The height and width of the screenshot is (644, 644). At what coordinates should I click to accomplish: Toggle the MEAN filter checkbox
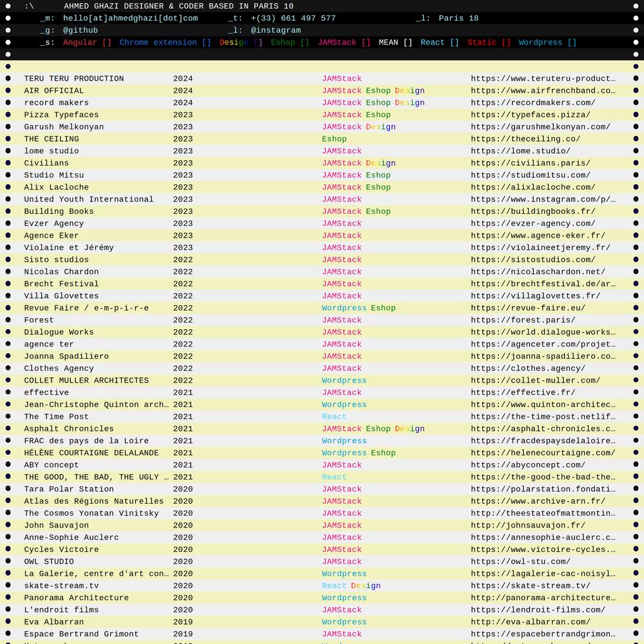(x=395, y=43)
